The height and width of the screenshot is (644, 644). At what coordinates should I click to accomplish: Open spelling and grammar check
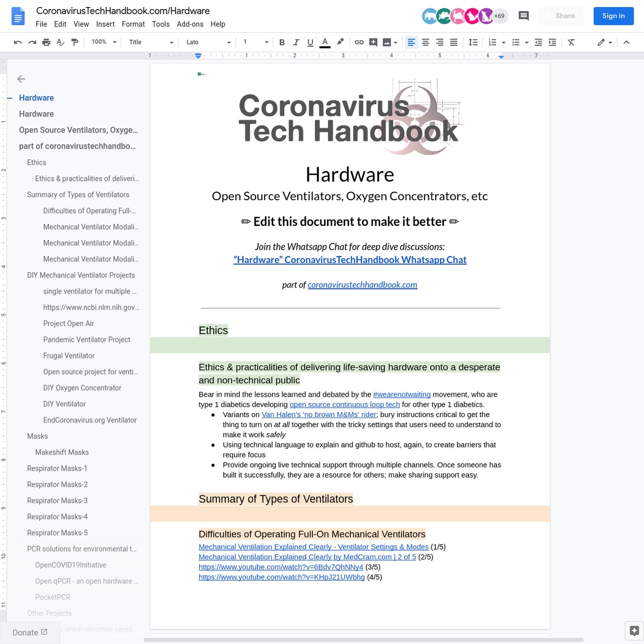[x=60, y=42]
